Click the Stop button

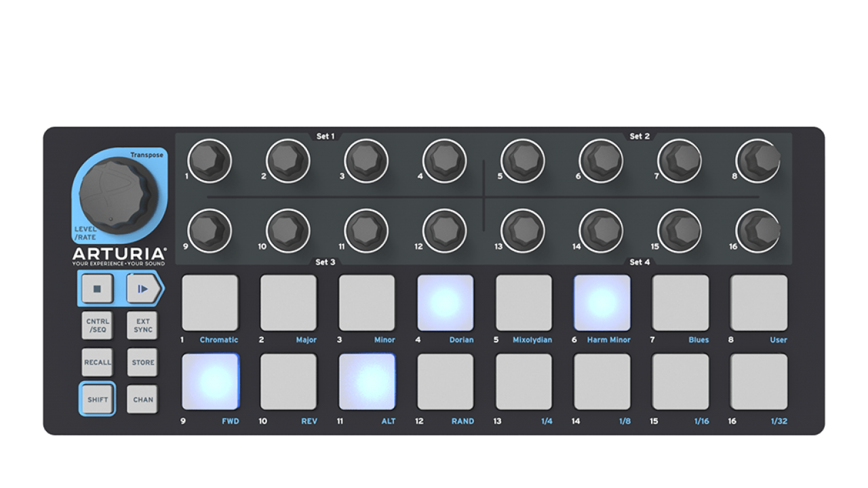(97, 289)
